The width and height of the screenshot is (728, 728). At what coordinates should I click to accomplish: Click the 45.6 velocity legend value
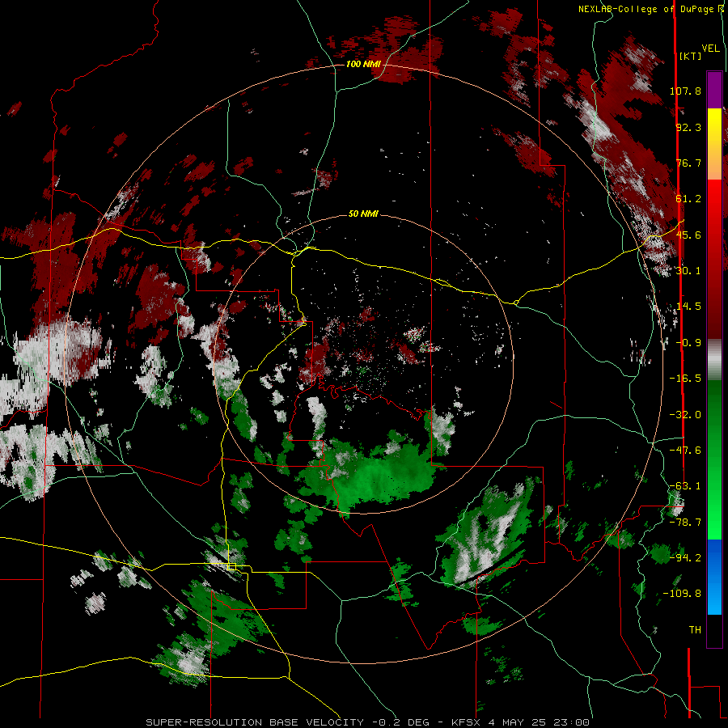pyautogui.click(x=688, y=235)
